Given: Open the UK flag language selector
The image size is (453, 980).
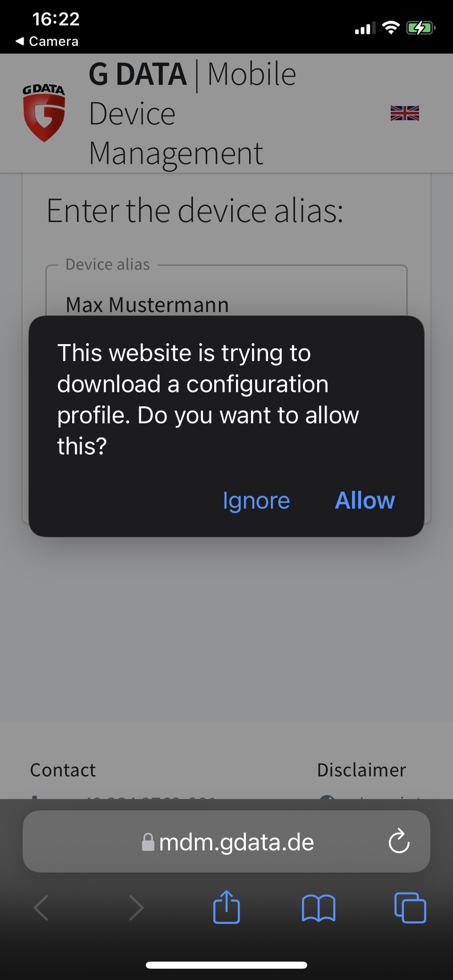Looking at the screenshot, I should click(x=404, y=113).
